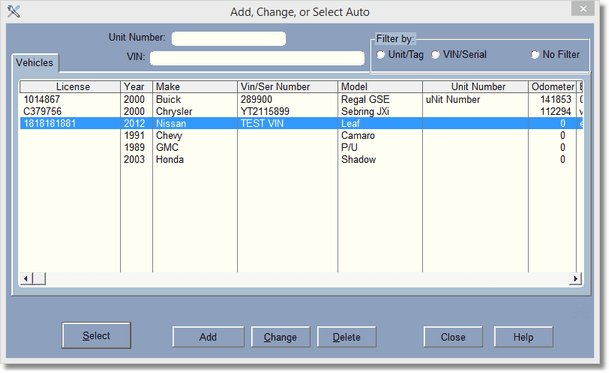The image size is (609, 373).
Task: Open Help for this dialog
Action: tap(523, 337)
